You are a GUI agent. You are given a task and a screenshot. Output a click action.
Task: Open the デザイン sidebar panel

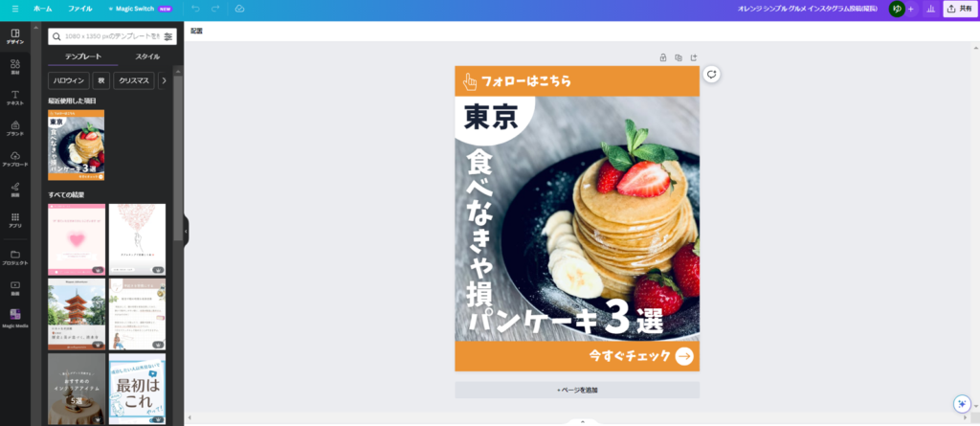tap(15, 36)
